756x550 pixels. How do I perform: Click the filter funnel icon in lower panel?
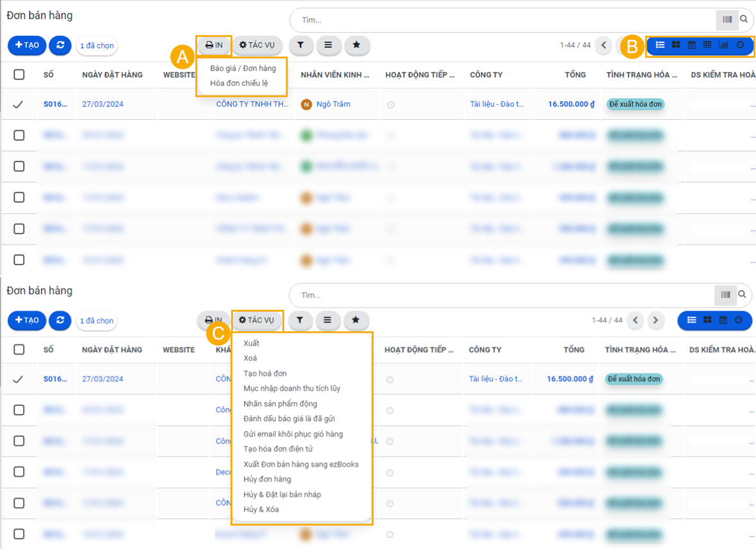[300, 320]
